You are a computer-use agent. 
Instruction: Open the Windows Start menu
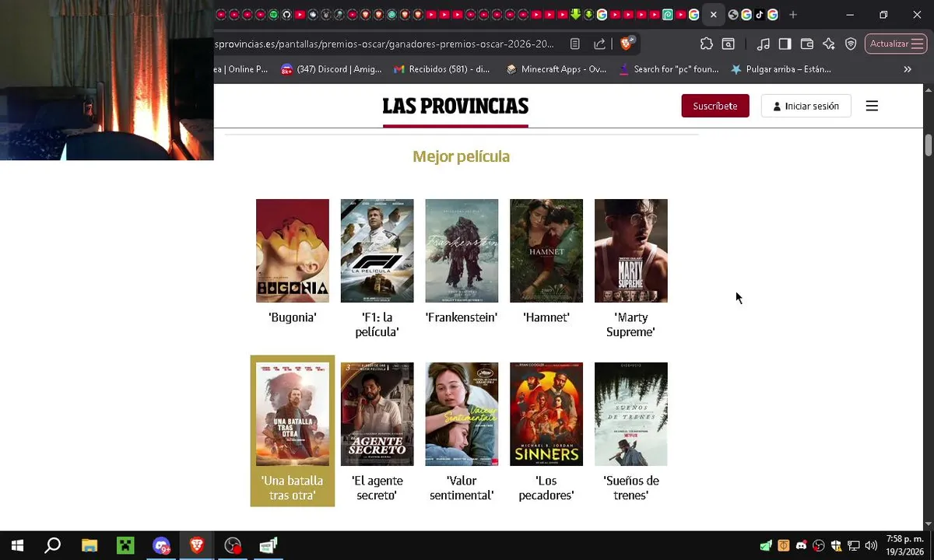point(17,546)
